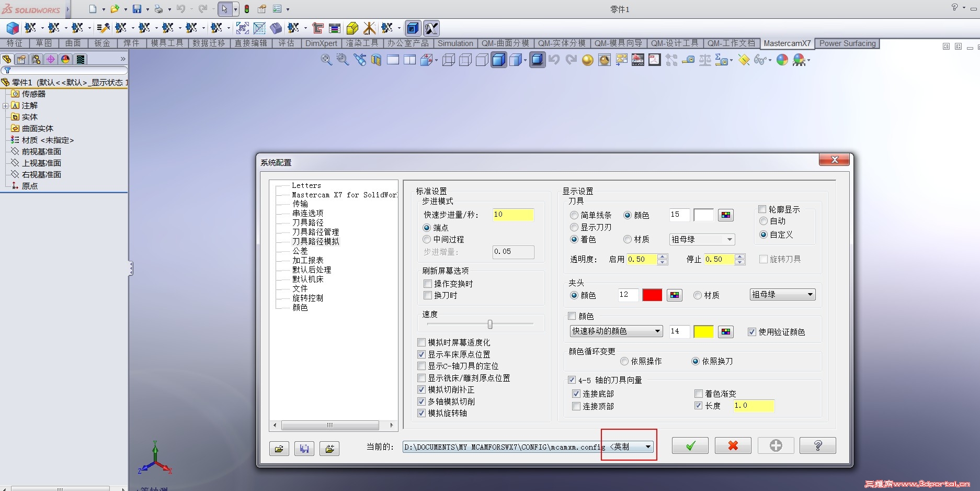
Task: Switch to the MastercamX7 tab
Action: 787,43
